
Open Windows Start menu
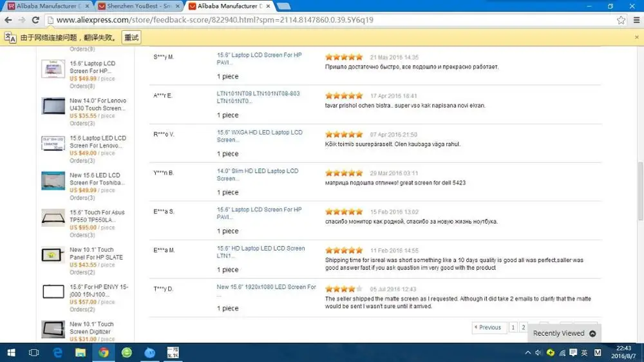[11, 352]
